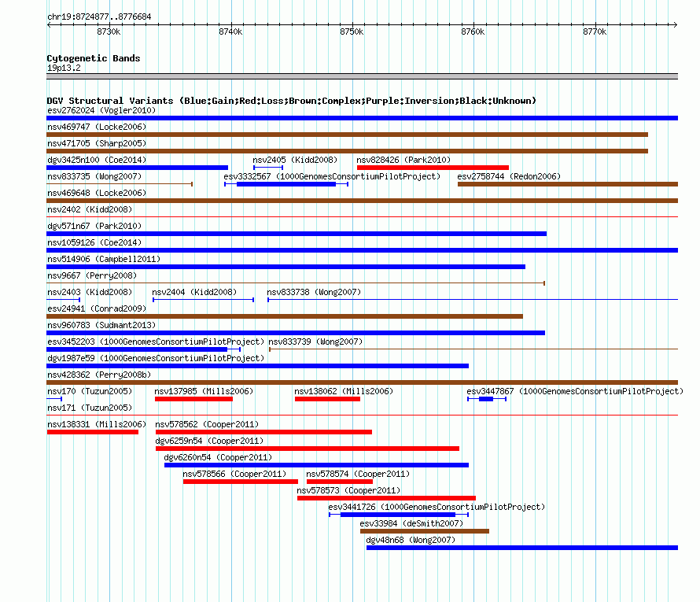Click the nsv469648 (Locke2006) label
The image size is (700, 602).
coord(97,193)
